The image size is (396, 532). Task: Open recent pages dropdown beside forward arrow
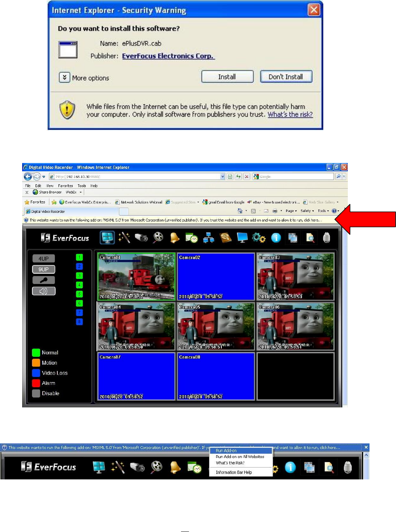(43, 177)
